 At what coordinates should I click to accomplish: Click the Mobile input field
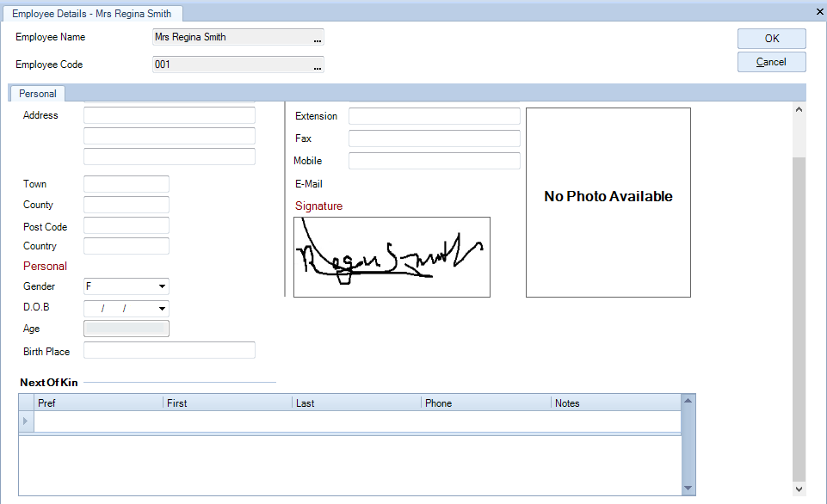[435, 161]
